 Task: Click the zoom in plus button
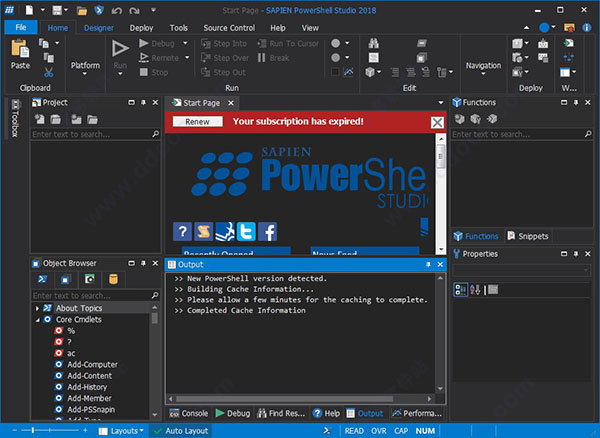click(x=85, y=431)
